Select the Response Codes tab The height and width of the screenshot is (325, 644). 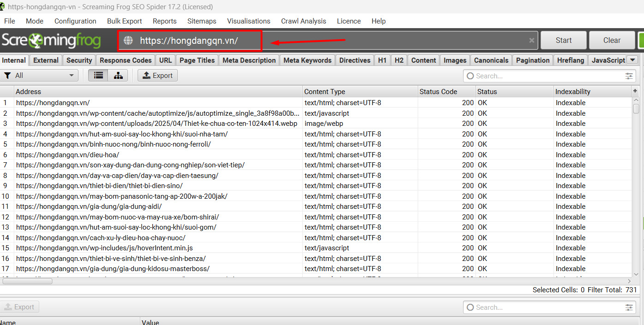click(x=126, y=60)
